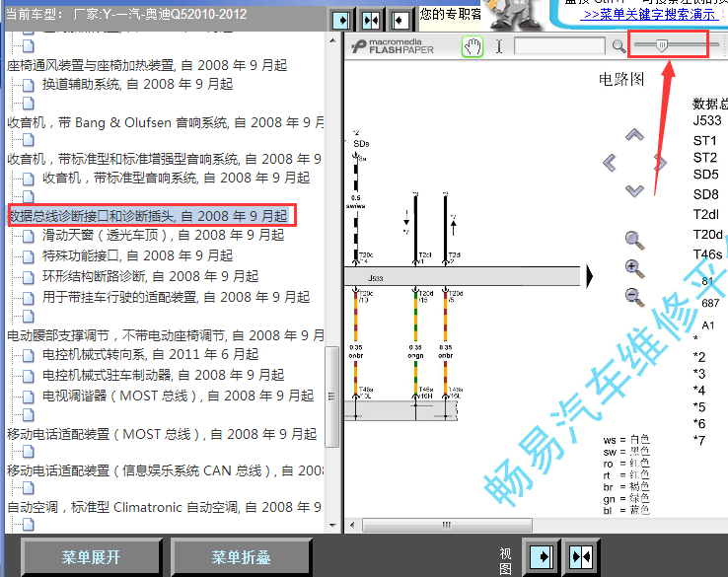Open 收音机，带标准型和标准增强型音响系统 entry
Viewport: 728px width, 577px height.
pos(164,159)
